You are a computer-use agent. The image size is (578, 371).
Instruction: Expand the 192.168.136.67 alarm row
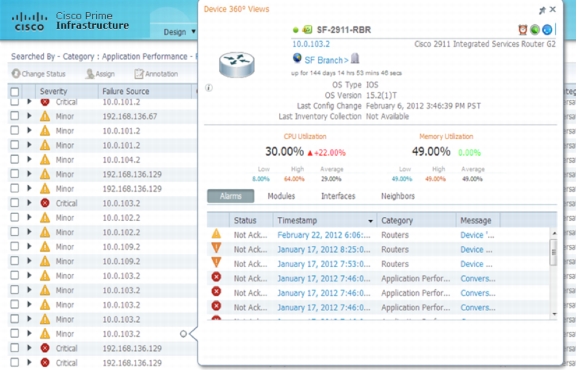29,116
